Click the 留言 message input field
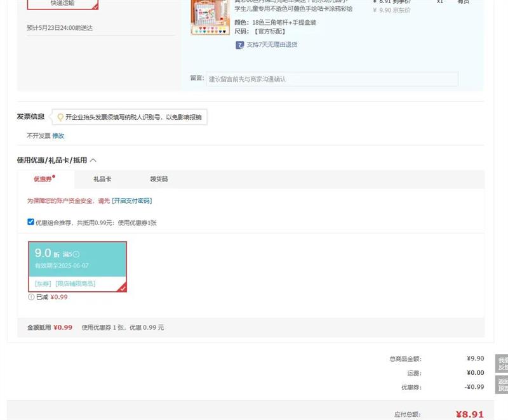Image resolution: width=508 pixels, height=420 pixels. click(331, 79)
